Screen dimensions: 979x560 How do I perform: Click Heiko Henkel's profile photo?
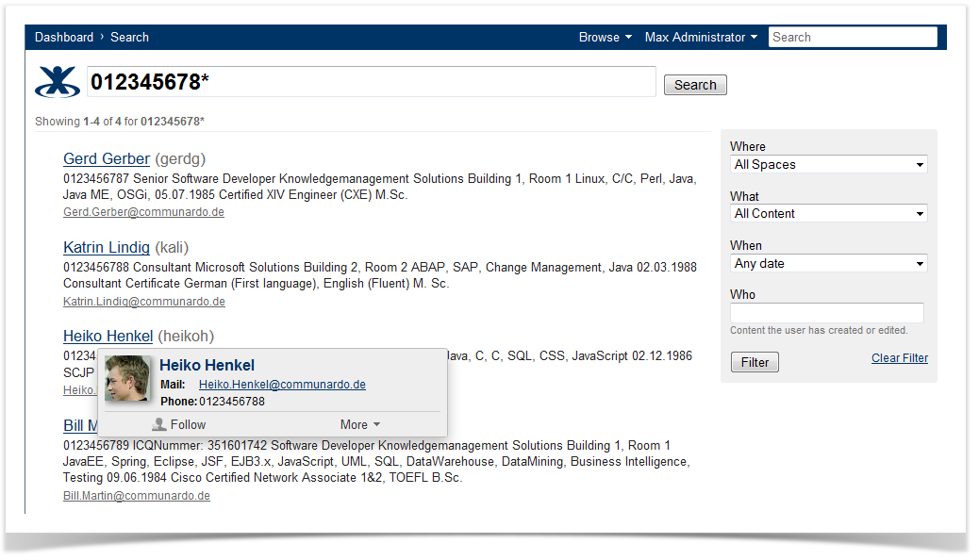pyautogui.click(x=127, y=379)
